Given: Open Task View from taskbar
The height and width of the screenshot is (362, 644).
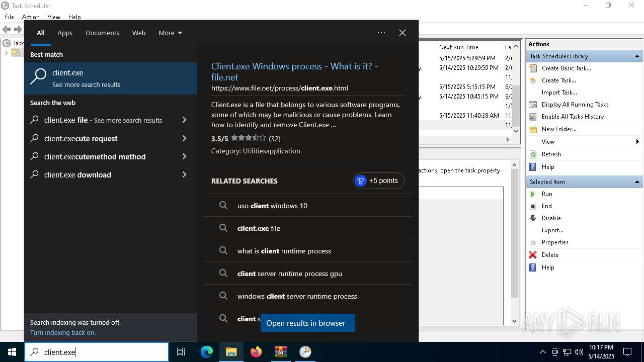Looking at the screenshot, I should coord(181,352).
